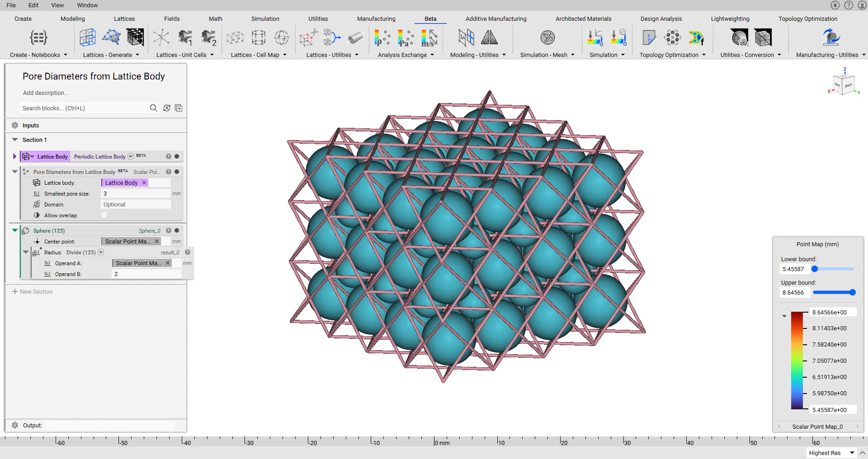Click the search blocks magnifier icon

[154, 108]
